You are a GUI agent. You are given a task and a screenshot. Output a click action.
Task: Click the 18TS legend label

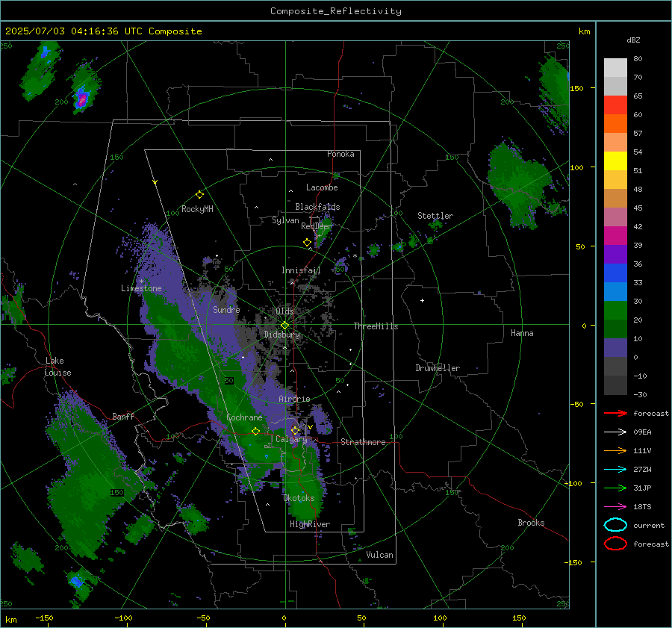coord(642,507)
